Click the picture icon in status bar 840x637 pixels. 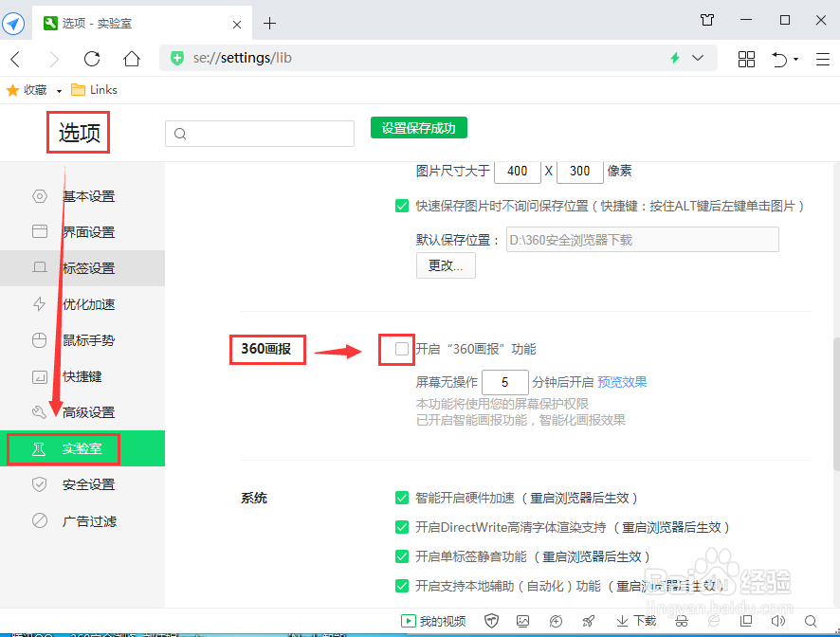coord(522,621)
